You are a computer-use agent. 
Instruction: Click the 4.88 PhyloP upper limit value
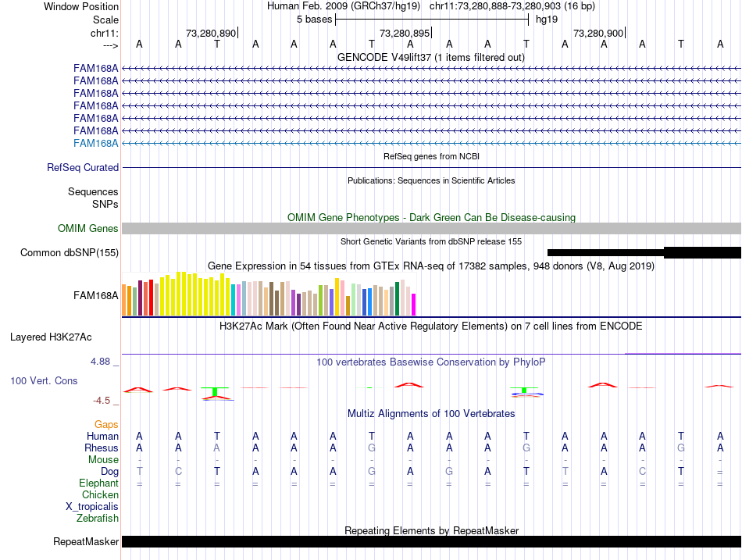pyautogui.click(x=100, y=362)
